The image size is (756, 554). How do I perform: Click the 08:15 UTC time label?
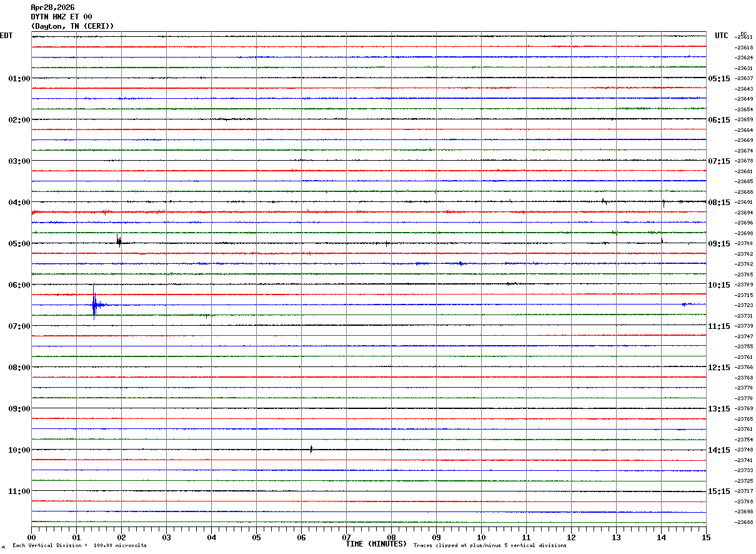tap(719, 203)
